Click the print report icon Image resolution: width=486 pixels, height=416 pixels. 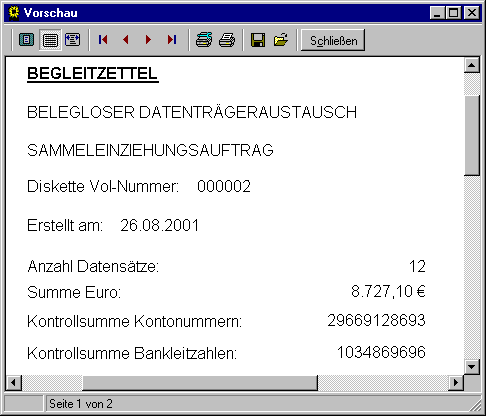[227, 40]
